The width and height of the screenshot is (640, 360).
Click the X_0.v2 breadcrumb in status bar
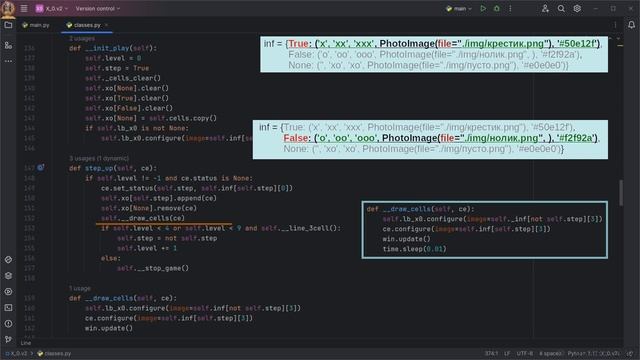(16, 353)
